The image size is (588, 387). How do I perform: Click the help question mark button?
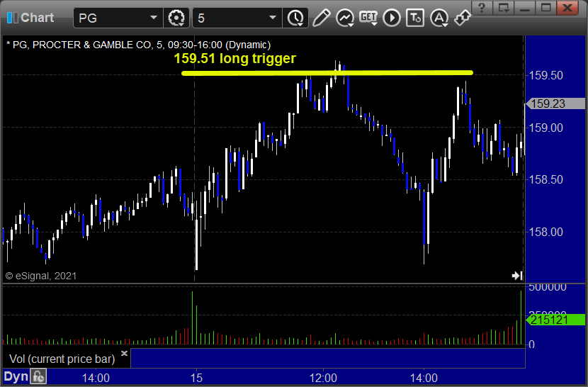point(482,8)
